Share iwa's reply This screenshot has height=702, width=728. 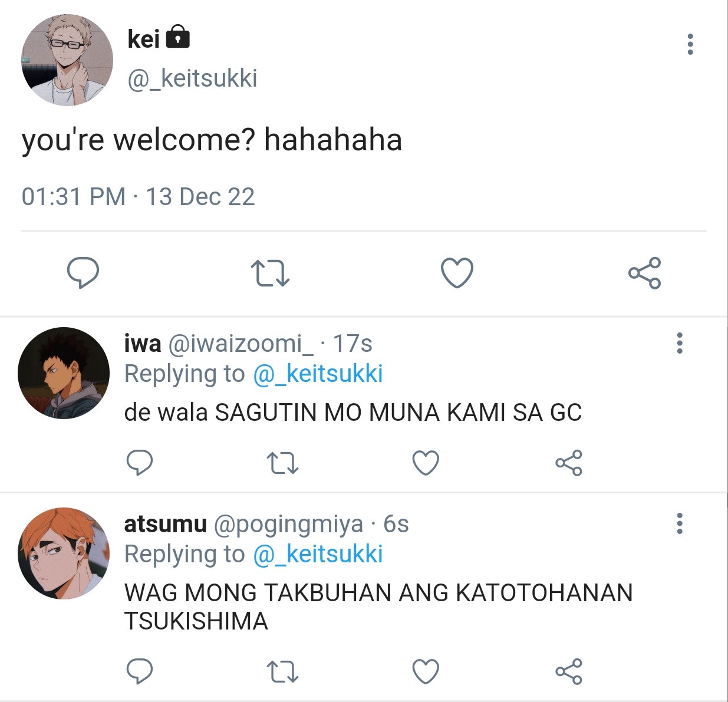(x=569, y=463)
